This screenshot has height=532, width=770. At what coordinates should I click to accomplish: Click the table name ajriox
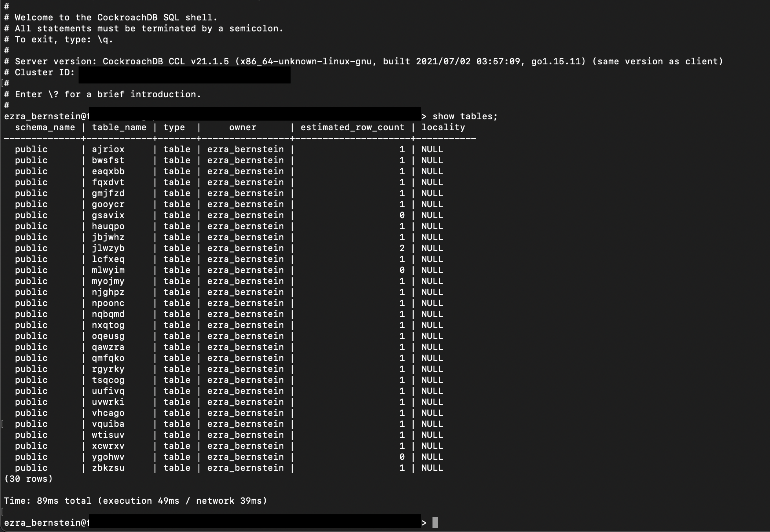[x=108, y=149]
